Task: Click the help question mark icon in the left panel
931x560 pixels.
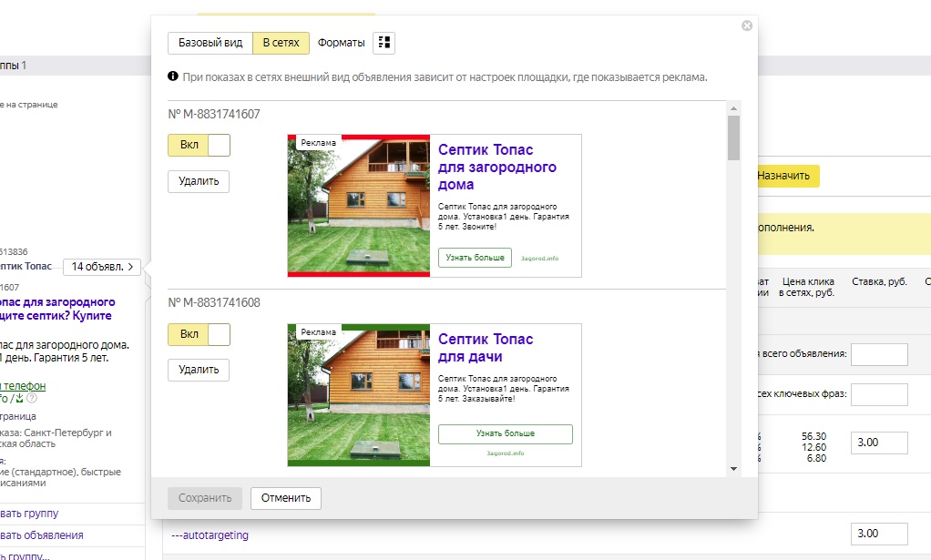Action: [32, 398]
